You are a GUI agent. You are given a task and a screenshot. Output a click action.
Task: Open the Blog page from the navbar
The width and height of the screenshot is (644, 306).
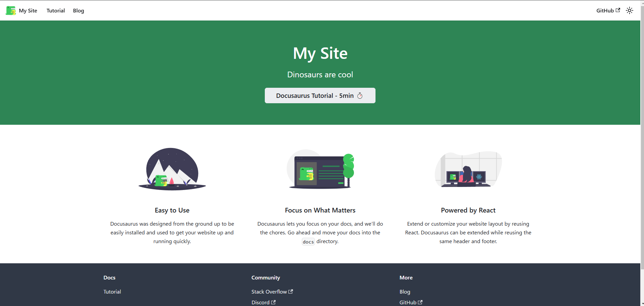click(78, 10)
